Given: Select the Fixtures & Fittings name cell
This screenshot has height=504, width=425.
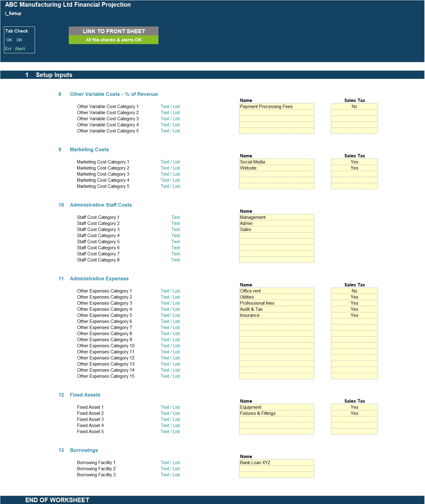Looking at the screenshot, I should pos(277,413).
